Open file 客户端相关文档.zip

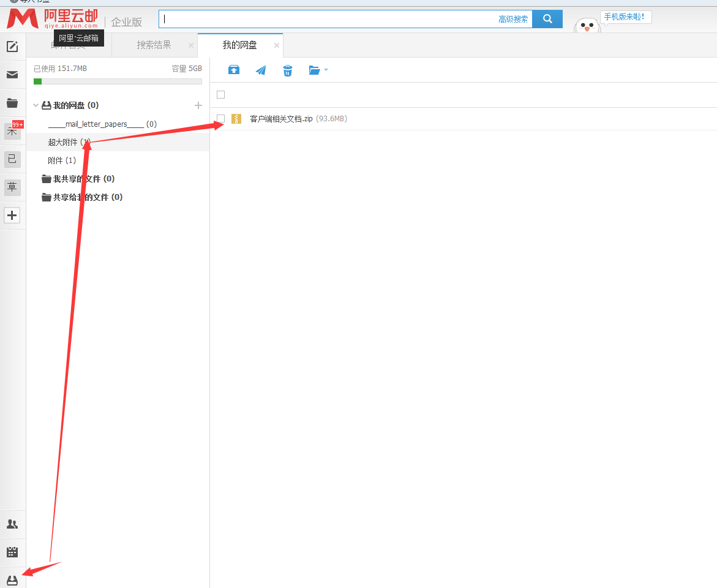point(281,119)
